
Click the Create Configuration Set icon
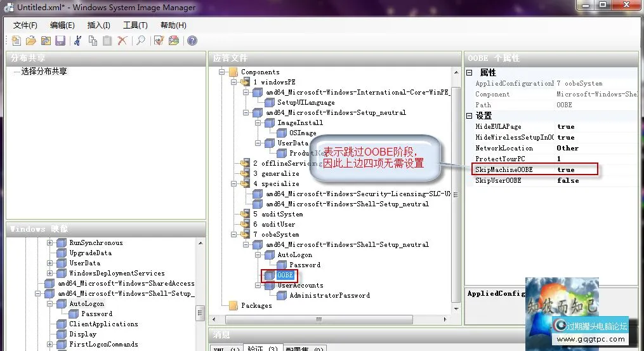pyautogui.click(x=174, y=41)
